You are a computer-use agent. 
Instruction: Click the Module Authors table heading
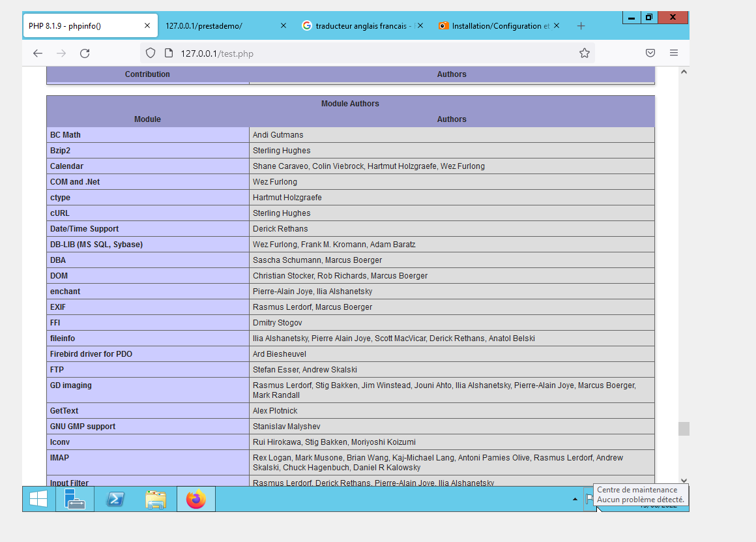pyautogui.click(x=350, y=104)
